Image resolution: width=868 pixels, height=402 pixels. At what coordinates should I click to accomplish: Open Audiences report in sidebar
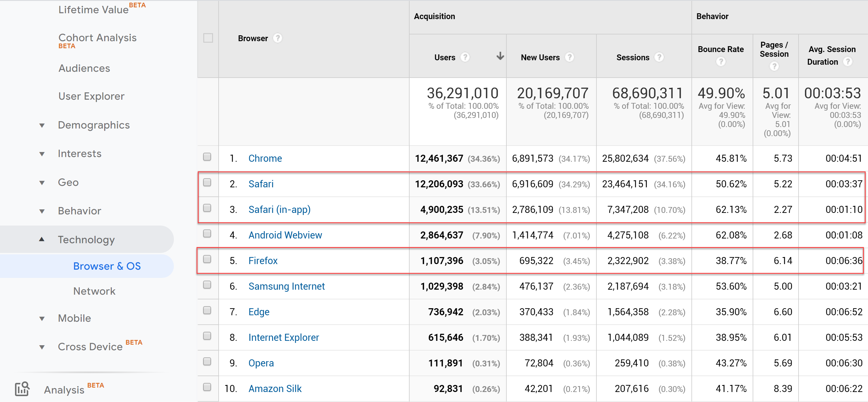84,68
